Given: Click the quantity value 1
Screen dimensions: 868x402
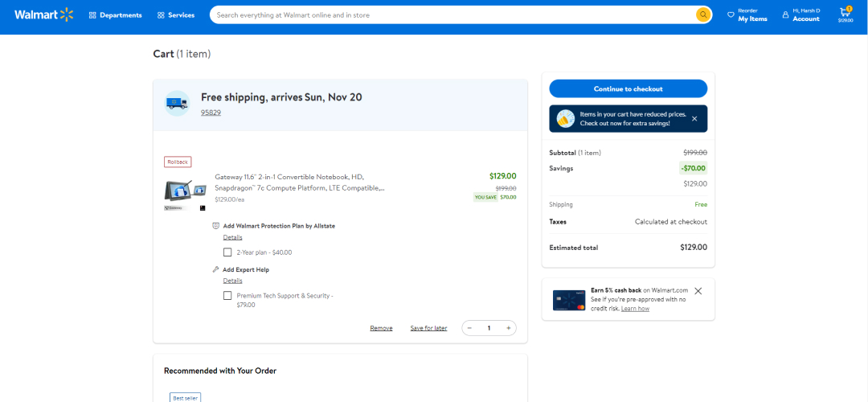Looking at the screenshot, I should (x=489, y=328).
